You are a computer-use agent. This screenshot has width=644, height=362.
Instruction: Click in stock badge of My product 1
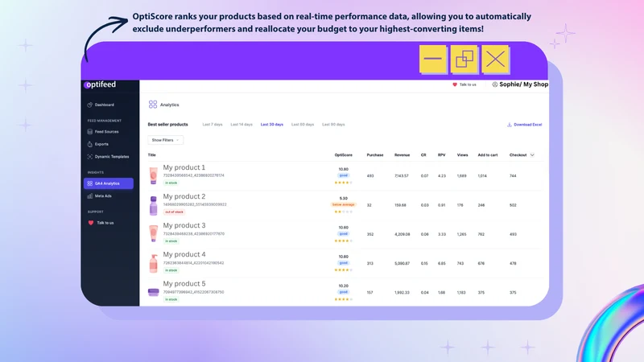point(171,183)
